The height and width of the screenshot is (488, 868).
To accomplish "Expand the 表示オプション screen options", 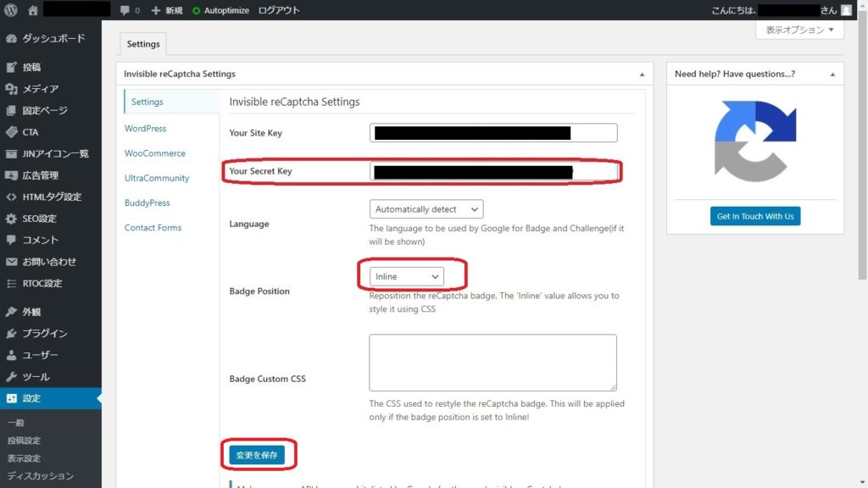I will (799, 30).
